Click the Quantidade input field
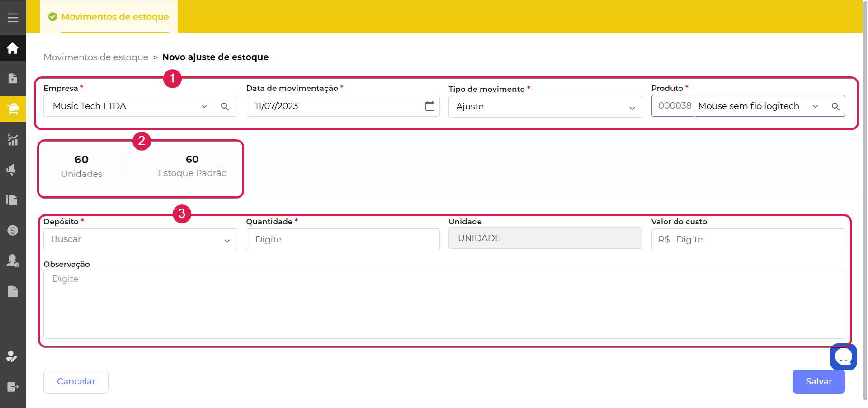Viewport: 868px width, 408px height. tap(343, 239)
